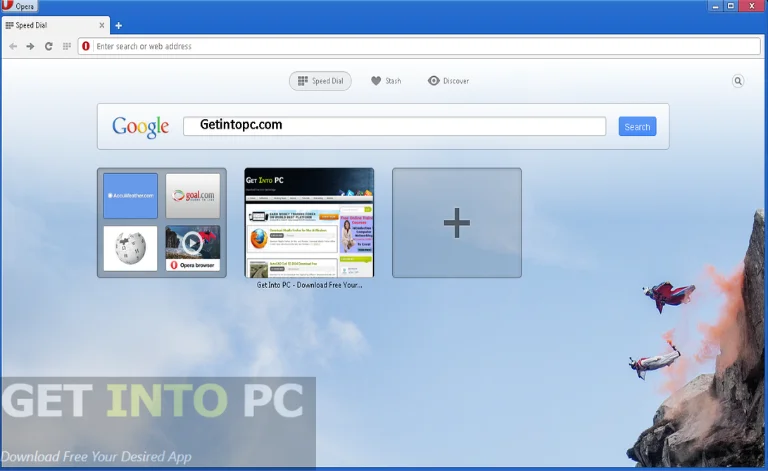This screenshot has height=471, width=768.
Task: Go back with the left arrow
Action: pyautogui.click(x=13, y=46)
